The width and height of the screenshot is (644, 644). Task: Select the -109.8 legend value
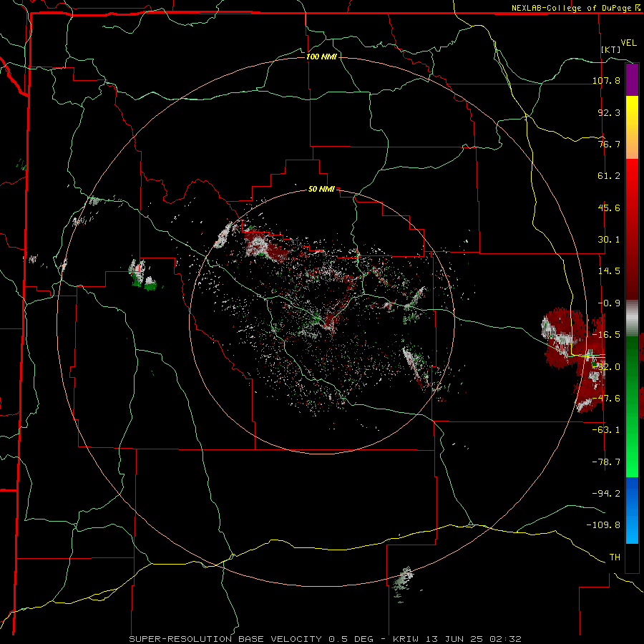tap(603, 525)
